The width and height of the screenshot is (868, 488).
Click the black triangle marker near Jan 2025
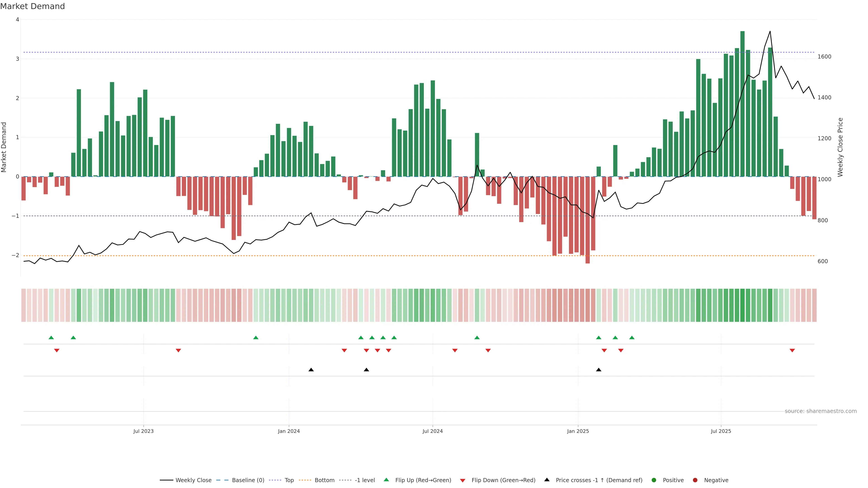[x=598, y=370]
